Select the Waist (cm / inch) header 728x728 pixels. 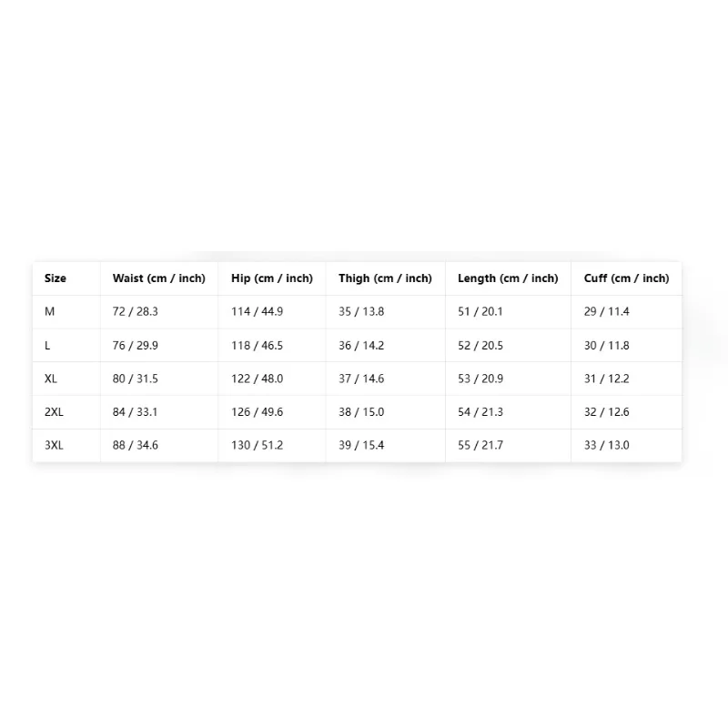[158, 278]
